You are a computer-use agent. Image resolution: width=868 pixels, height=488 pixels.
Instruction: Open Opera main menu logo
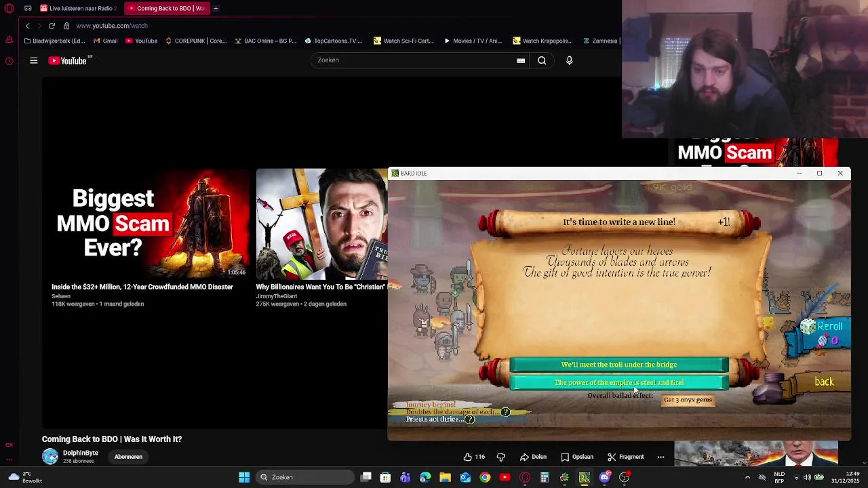coord(9,8)
